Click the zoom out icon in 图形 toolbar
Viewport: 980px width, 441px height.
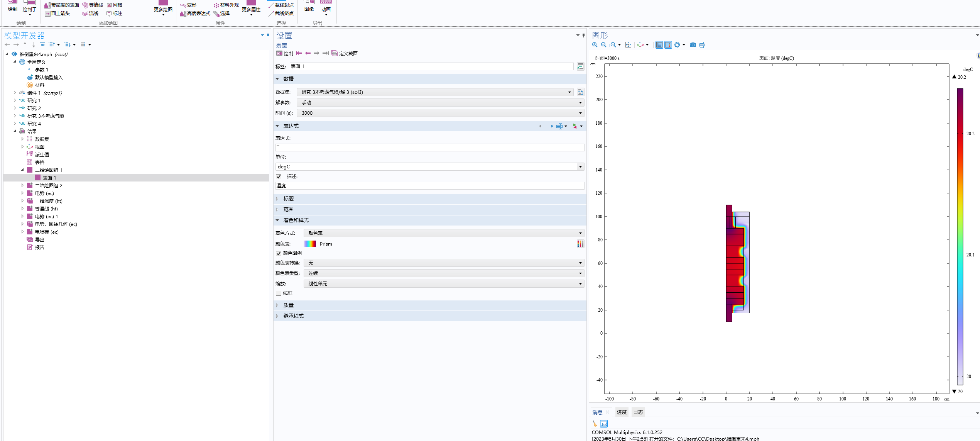point(604,45)
